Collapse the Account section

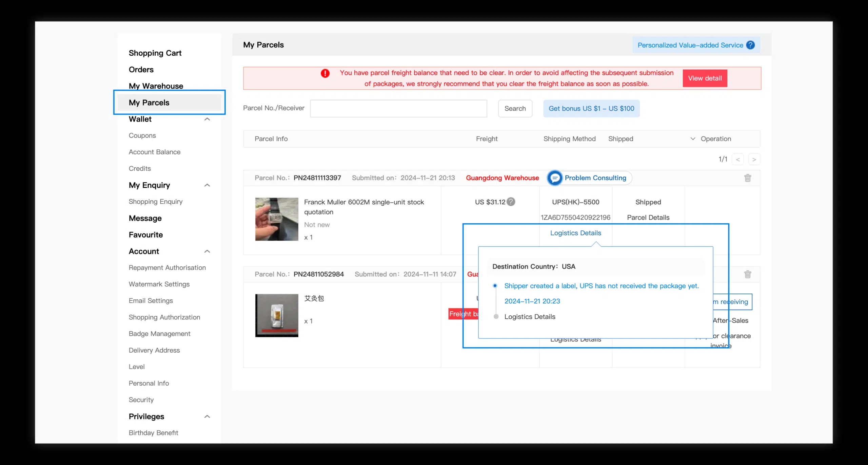pyautogui.click(x=207, y=252)
